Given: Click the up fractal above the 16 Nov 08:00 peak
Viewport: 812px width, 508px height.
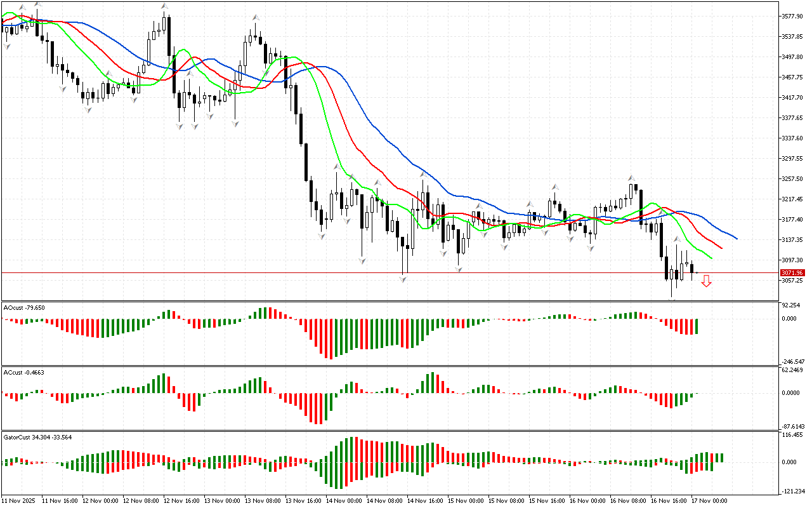Looking at the screenshot, I should pos(632,178).
